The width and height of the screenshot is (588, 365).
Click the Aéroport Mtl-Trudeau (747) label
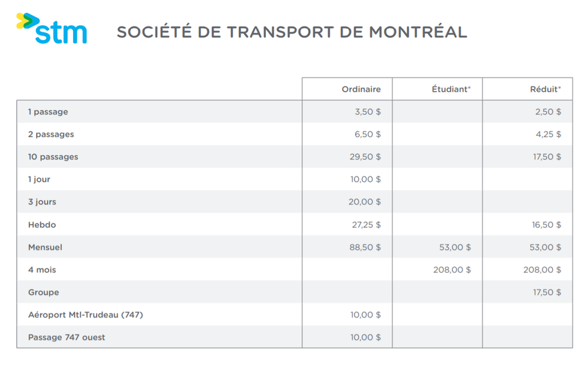[x=85, y=315]
